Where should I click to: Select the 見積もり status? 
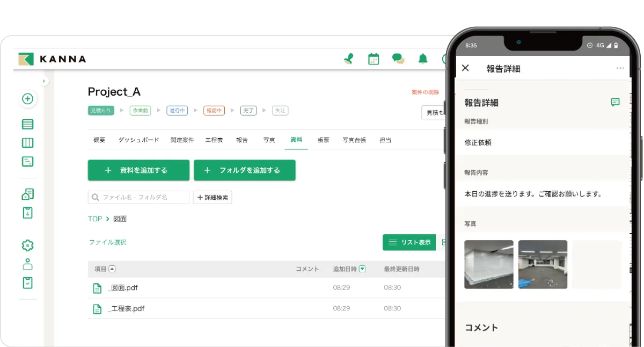click(101, 110)
